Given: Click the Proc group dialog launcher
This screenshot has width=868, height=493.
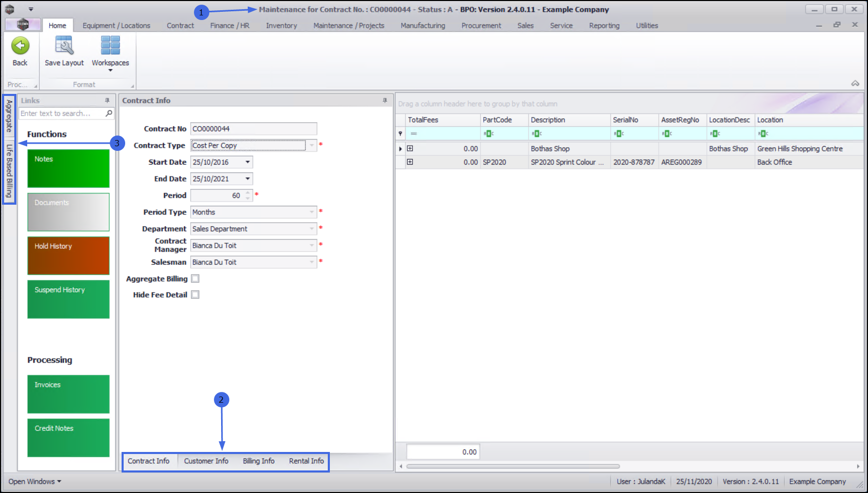Looking at the screenshot, I should pos(35,86).
